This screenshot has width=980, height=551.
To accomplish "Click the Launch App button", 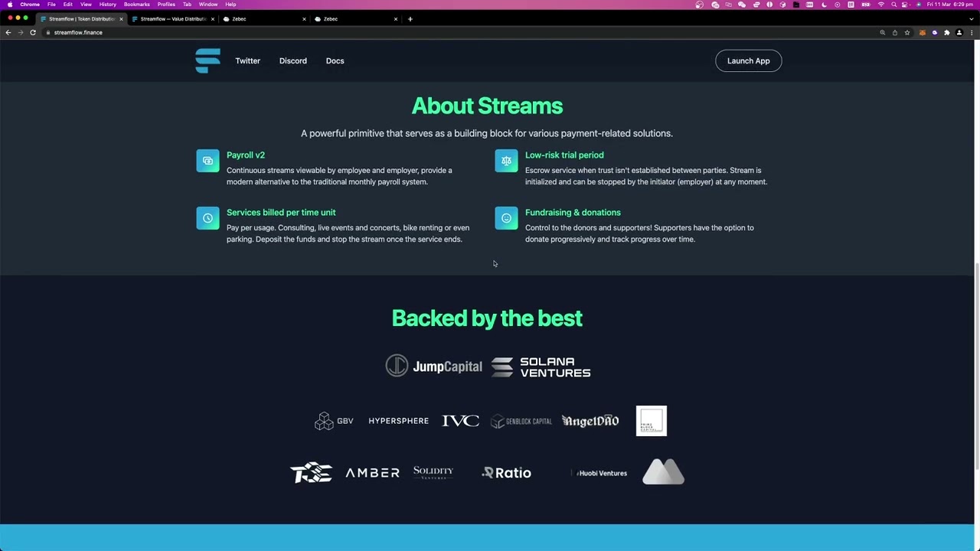I will pyautogui.click(x=748, y=60).
